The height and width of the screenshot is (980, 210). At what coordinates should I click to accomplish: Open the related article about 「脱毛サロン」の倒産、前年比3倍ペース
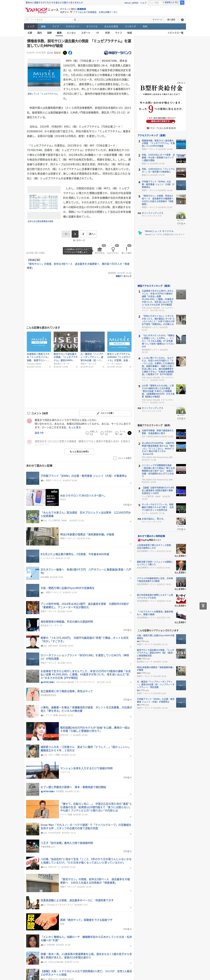(x=78, y=266)
